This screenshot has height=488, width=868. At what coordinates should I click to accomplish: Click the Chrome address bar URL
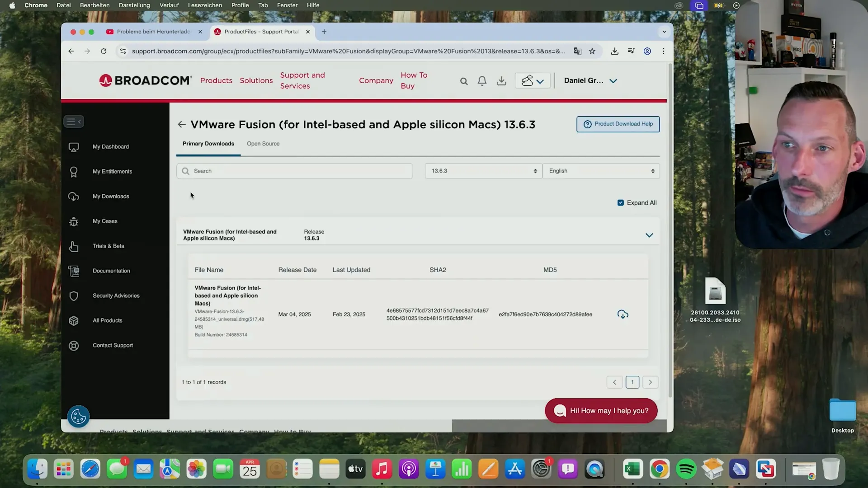point(348,51)
